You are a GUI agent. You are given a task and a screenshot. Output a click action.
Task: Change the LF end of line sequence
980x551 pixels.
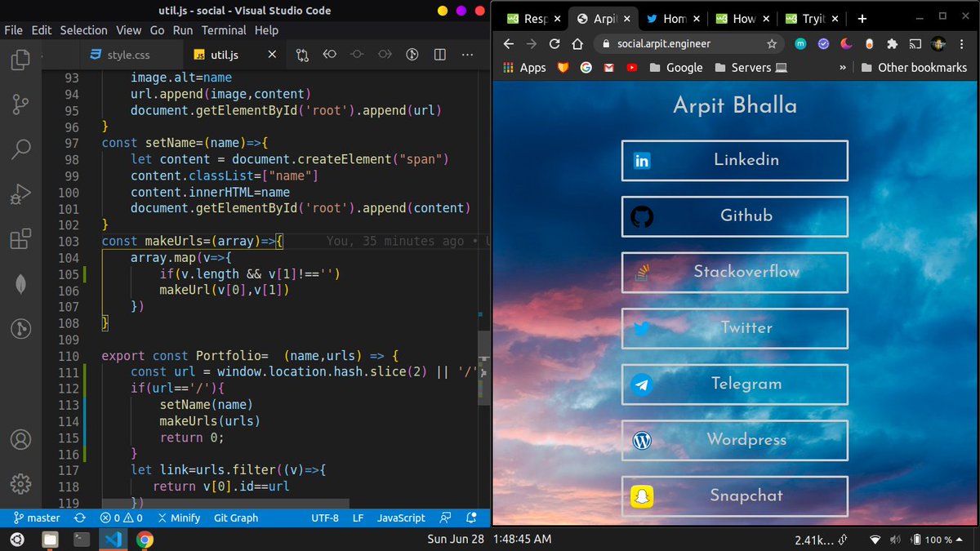pyautogui.click(x=358, y=518)
